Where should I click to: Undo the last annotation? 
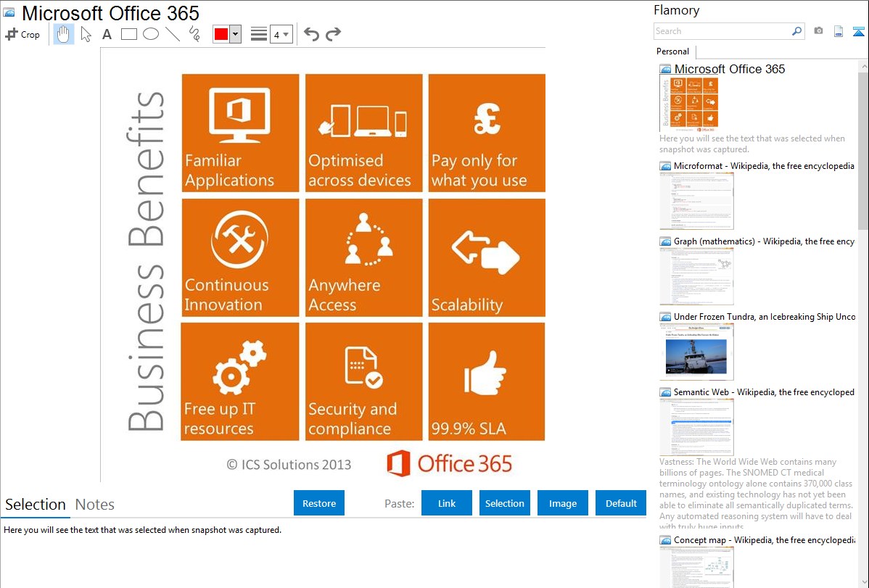[311, 34]
